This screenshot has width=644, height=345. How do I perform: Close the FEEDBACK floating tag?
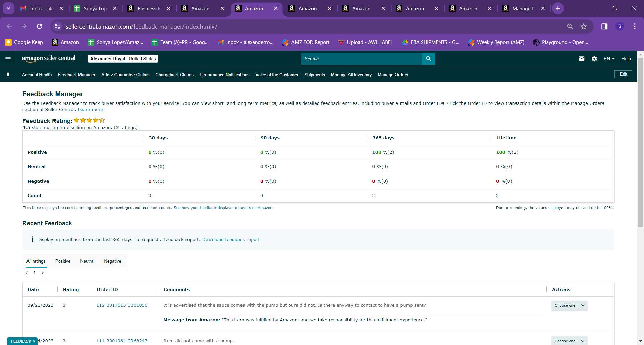[x=34, y=341]
